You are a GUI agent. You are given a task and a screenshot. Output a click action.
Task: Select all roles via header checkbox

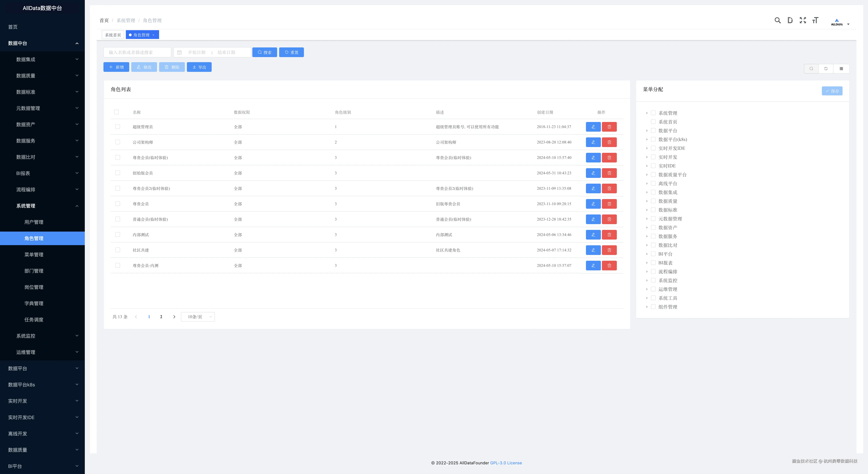pyautogui.click(x=116, y=112)
